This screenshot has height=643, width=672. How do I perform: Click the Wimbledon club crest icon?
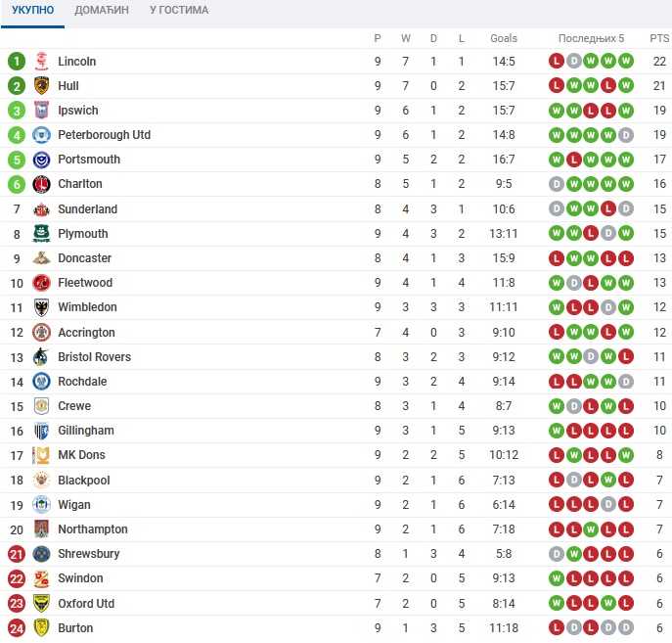click(x=41, y=307)
